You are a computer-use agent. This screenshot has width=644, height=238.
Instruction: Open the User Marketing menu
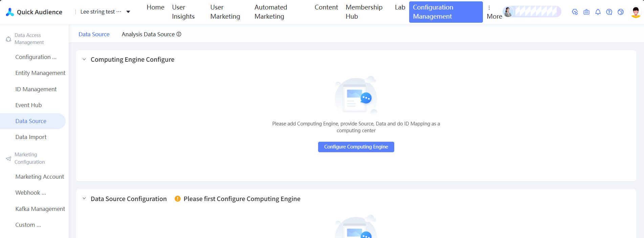pyautogui.click(x=225, y=12)
